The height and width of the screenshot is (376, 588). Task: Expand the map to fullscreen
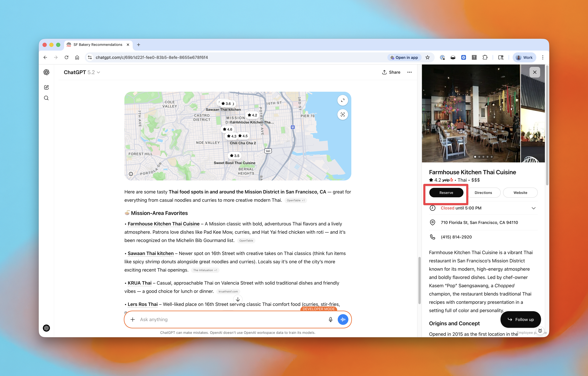(x=343, y=100)
